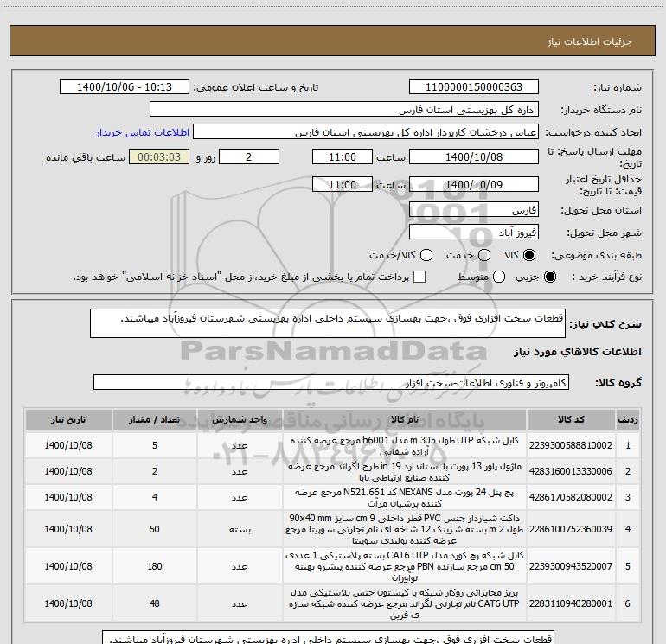Toggle the اسناد خزانه اسلامی payment checkbox
This screenshot has width=666, height=644.
click(x=419, y=277)
